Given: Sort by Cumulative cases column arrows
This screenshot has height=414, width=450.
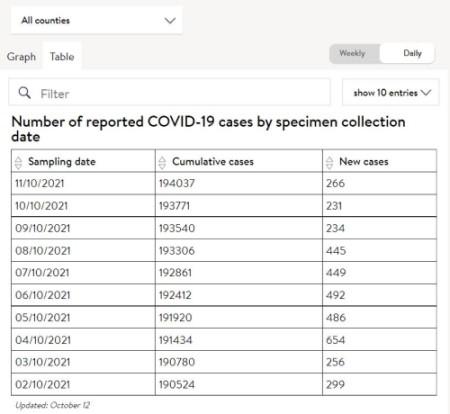Looking at the screenshot, I should pos(162,162).
